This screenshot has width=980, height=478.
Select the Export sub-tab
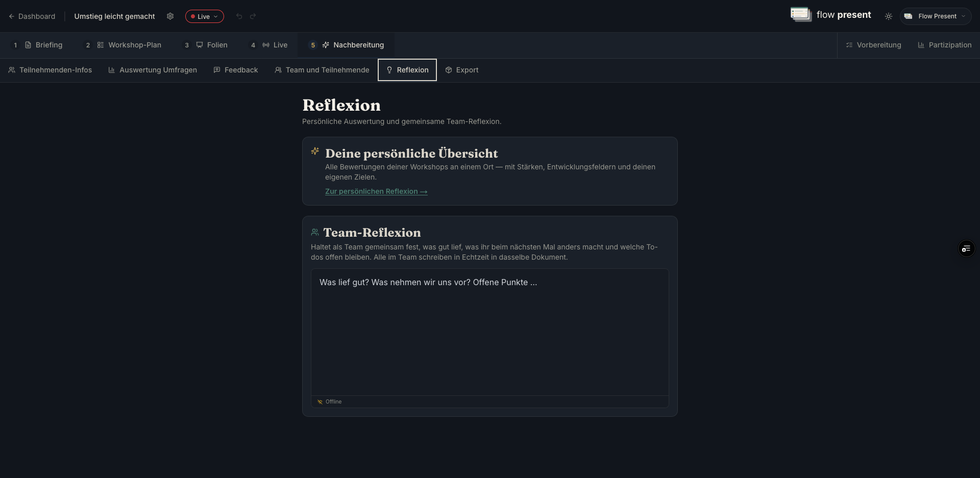pos(462,70)
